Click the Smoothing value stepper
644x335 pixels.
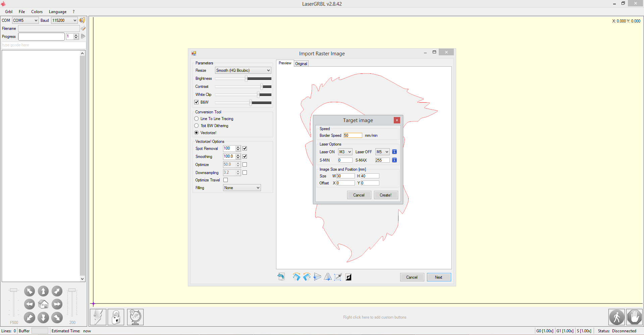coord(238,156)
